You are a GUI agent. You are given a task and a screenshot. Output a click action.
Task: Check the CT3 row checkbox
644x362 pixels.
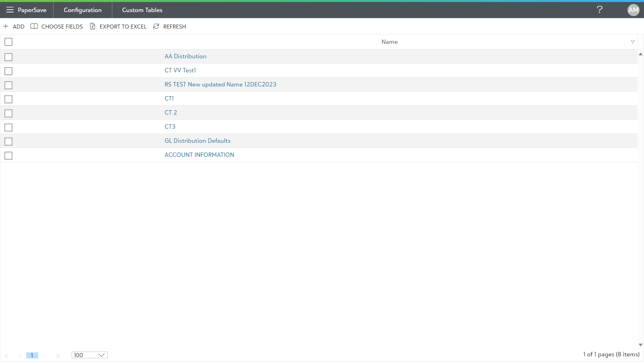[x=8, y=128]
